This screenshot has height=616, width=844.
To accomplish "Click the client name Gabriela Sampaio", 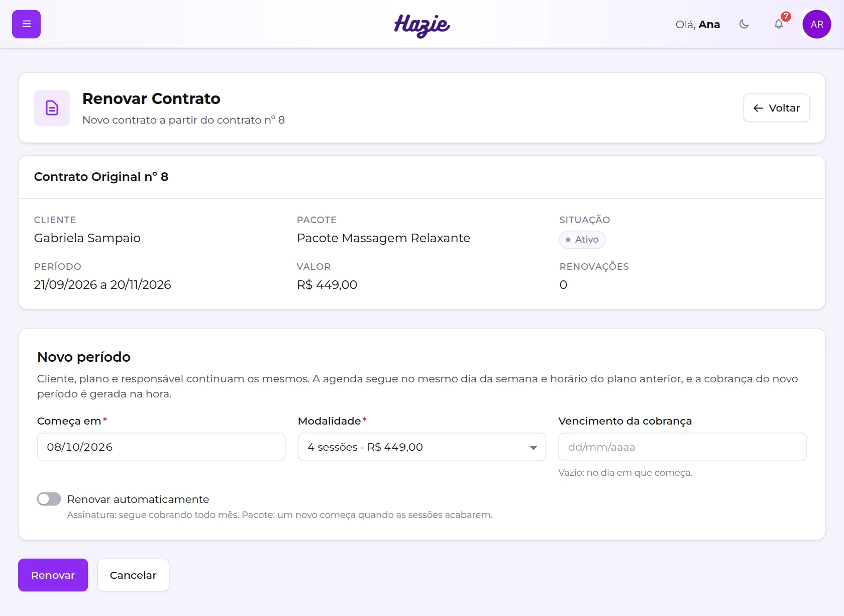I will 87,238.
